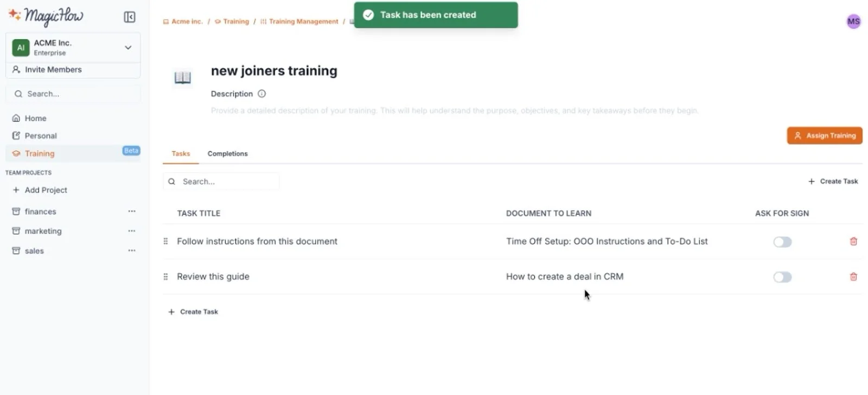Open options menu for finances project

pyautogui.click(x=132, y=211)
